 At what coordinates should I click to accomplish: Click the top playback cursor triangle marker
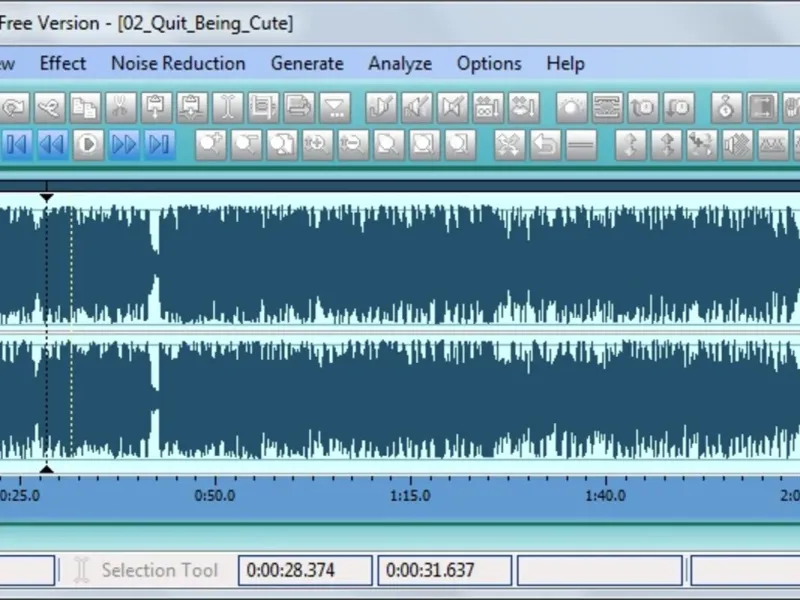tap(46, 197)
